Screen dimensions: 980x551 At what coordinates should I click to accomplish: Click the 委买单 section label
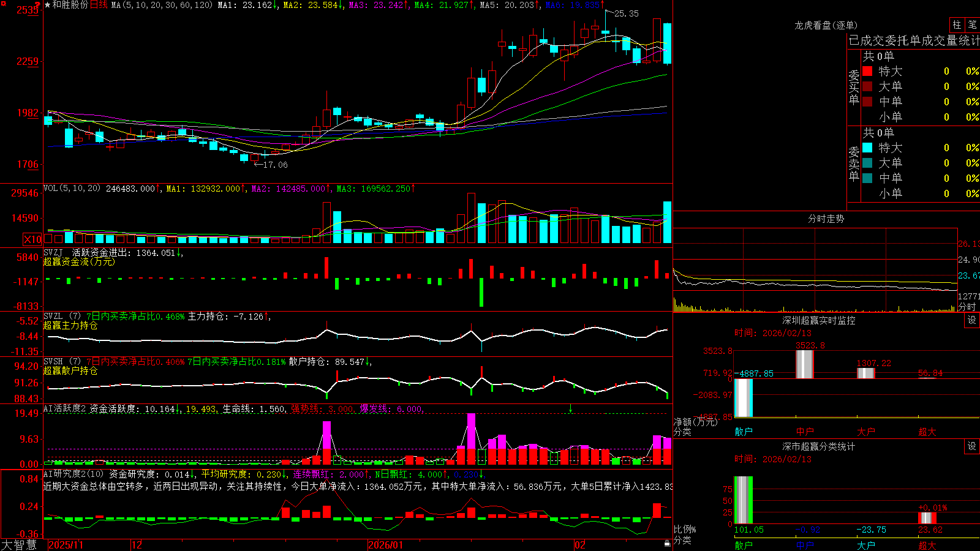click(x=854, y=87)
